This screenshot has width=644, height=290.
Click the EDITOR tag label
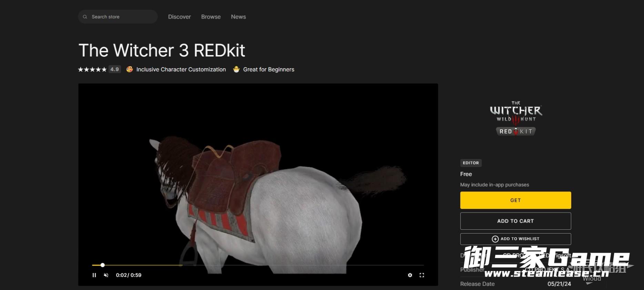(x=471, y=163)
